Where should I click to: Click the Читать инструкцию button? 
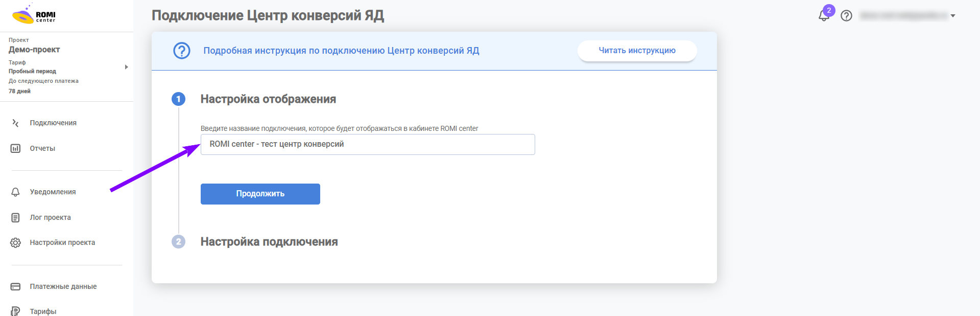click(637, 51)
